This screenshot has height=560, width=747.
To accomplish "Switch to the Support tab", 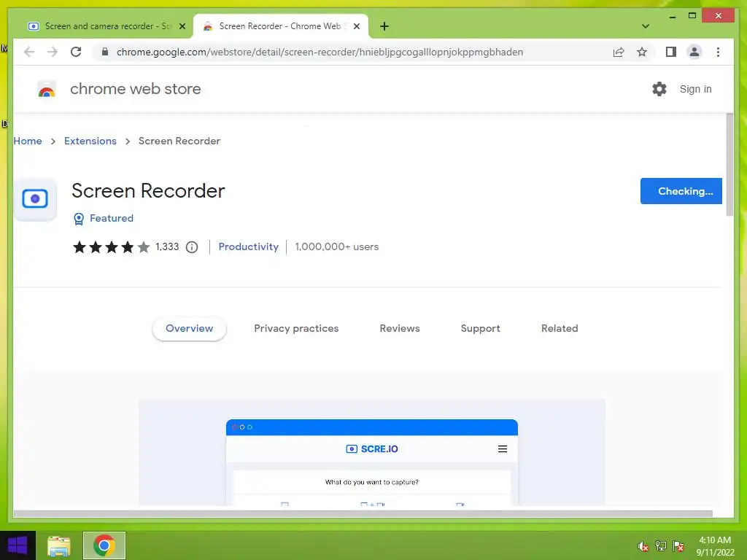I will 480,329.
